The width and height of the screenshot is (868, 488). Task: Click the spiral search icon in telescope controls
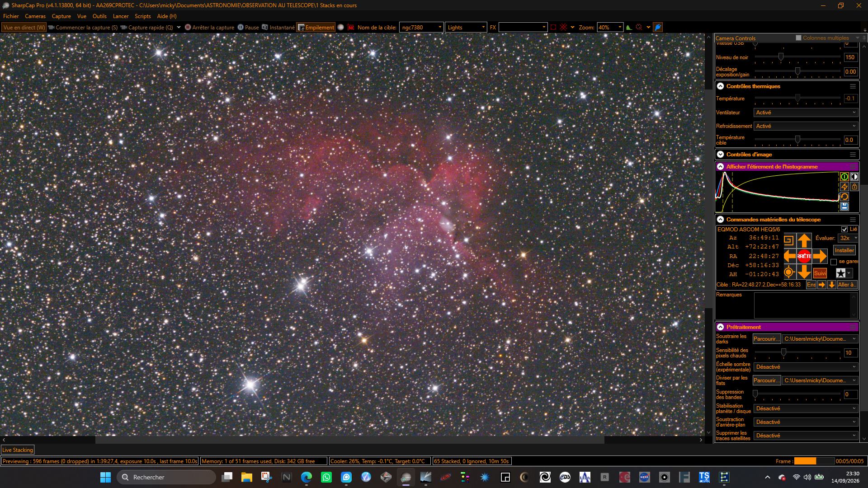click(789, 240)
